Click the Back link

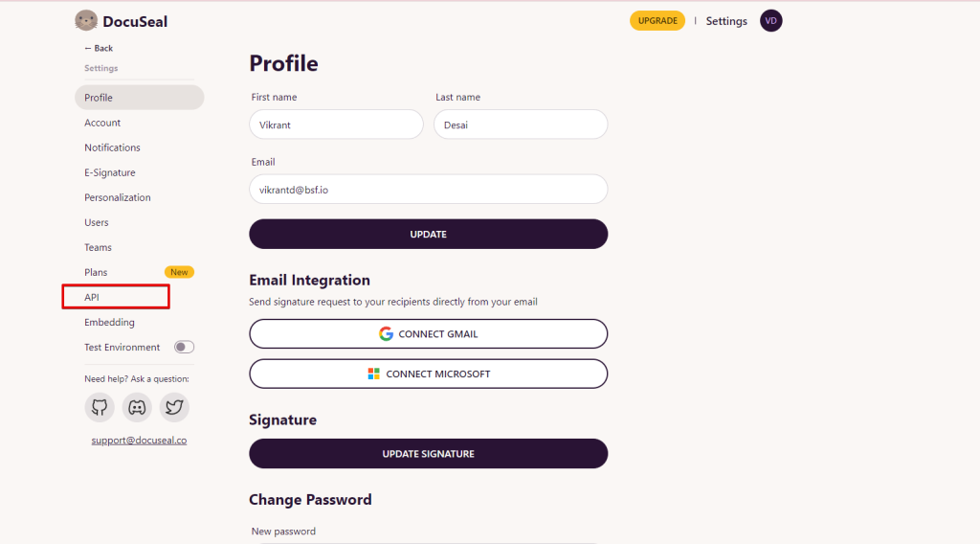99,48
